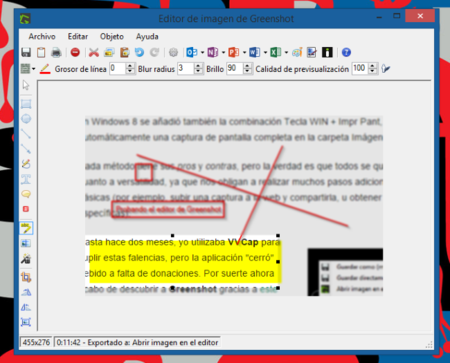Select the Crop tool in the sidebar
Image resolution: width=450 pixels, height=363 pixels.
(26, 277)
